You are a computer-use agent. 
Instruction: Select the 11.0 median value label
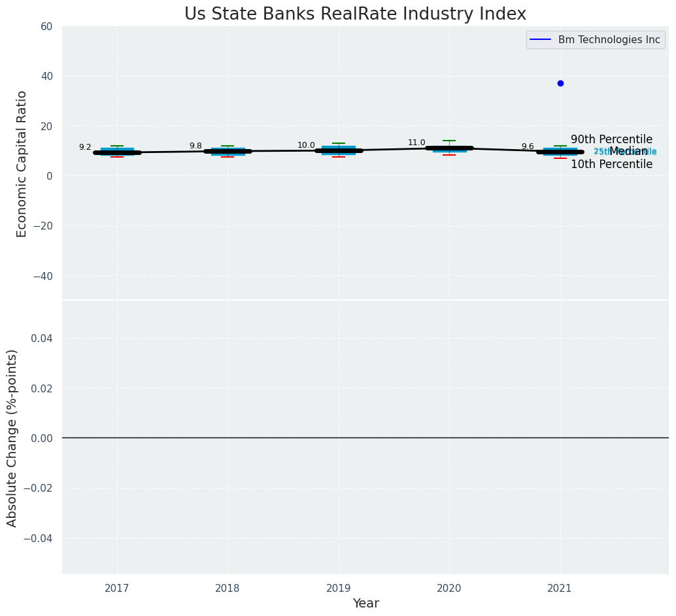point(416,143)
